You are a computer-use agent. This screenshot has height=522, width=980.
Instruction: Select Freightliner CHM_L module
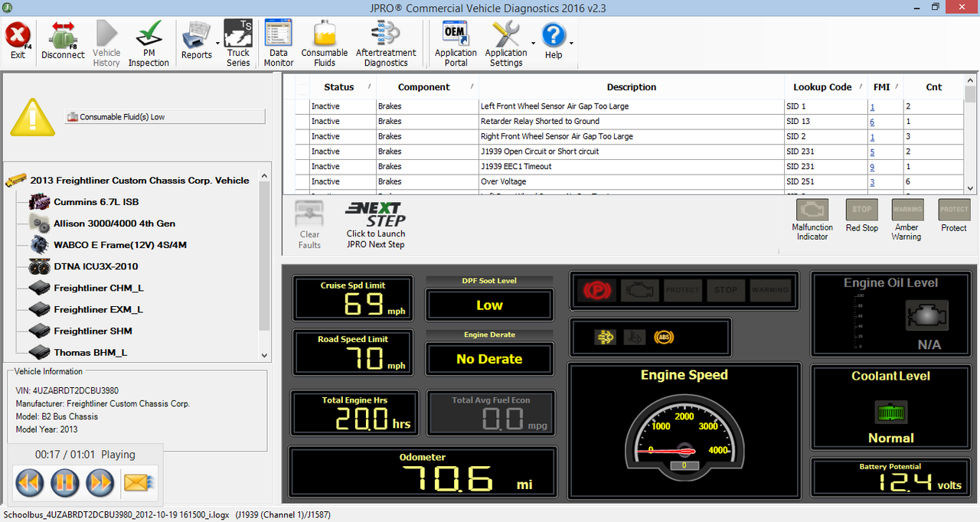(98, 288)
